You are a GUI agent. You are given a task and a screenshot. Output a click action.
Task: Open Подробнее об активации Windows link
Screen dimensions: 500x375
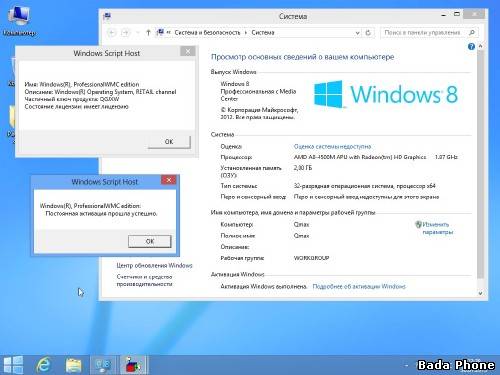(359, 286)
